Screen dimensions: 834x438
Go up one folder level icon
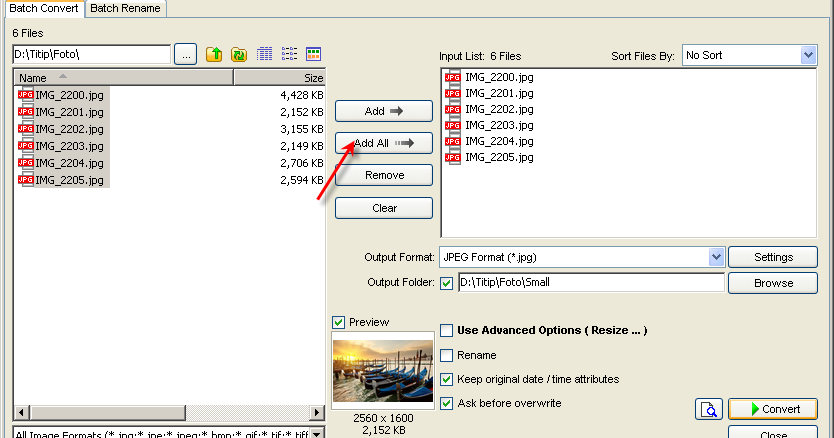214,54
